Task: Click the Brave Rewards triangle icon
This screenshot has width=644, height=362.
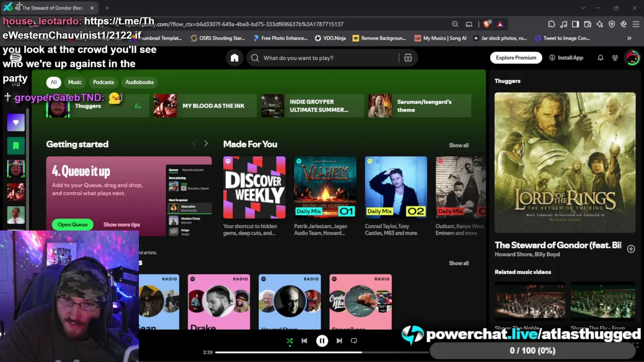Action: click(x=500, y=24)
